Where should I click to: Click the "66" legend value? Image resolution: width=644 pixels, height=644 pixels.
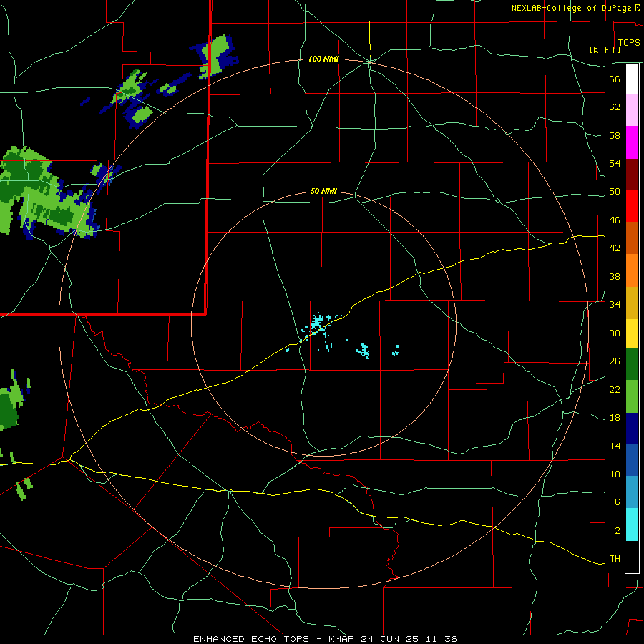pos(615,79)
